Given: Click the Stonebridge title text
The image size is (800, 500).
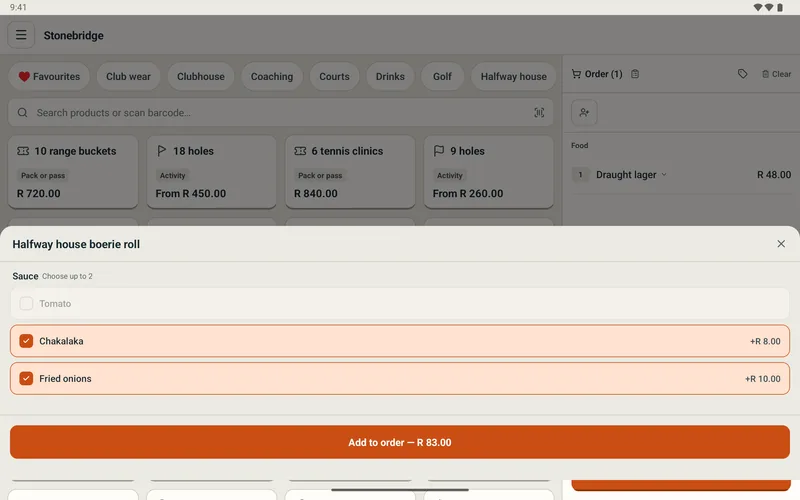Looking at the screenshot, I should 73,36.
